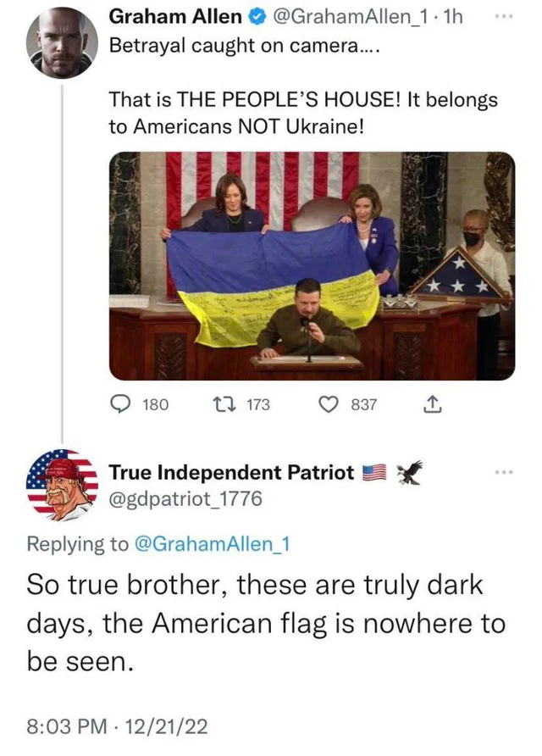Open more options on Graham Allen's tweet

tap(506, 17)
